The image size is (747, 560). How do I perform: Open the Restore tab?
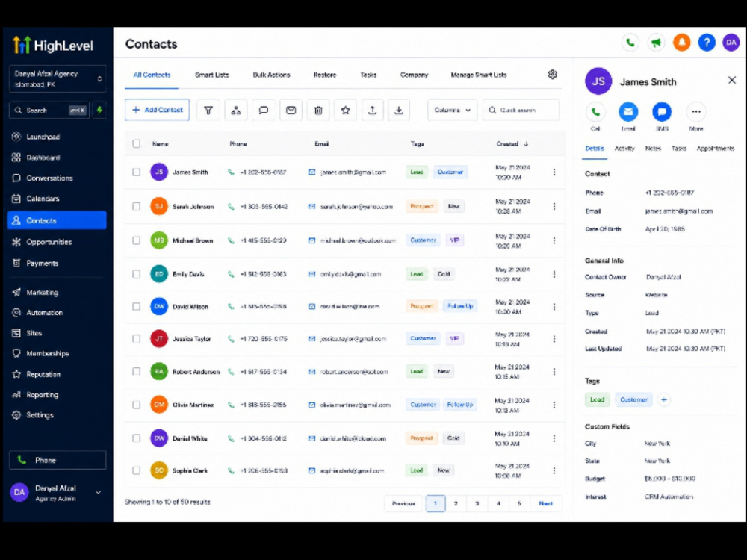[x=325, y=75]
